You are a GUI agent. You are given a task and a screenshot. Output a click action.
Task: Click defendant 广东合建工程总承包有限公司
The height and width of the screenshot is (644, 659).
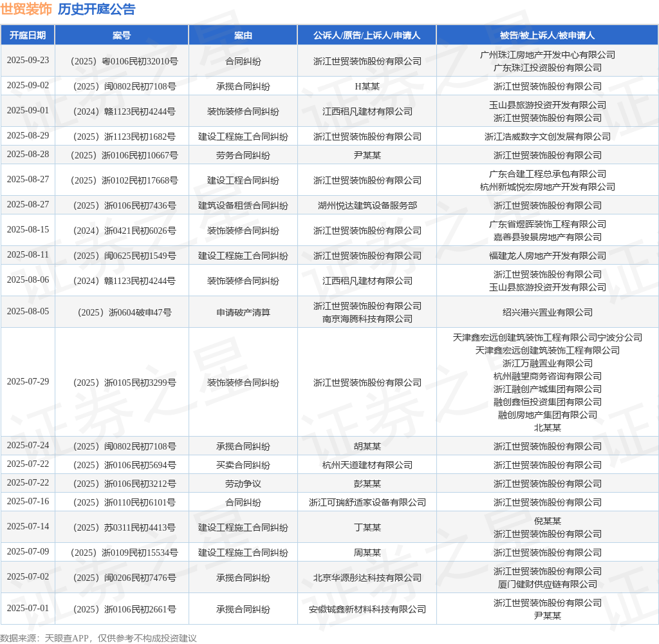tap(547, 174)
